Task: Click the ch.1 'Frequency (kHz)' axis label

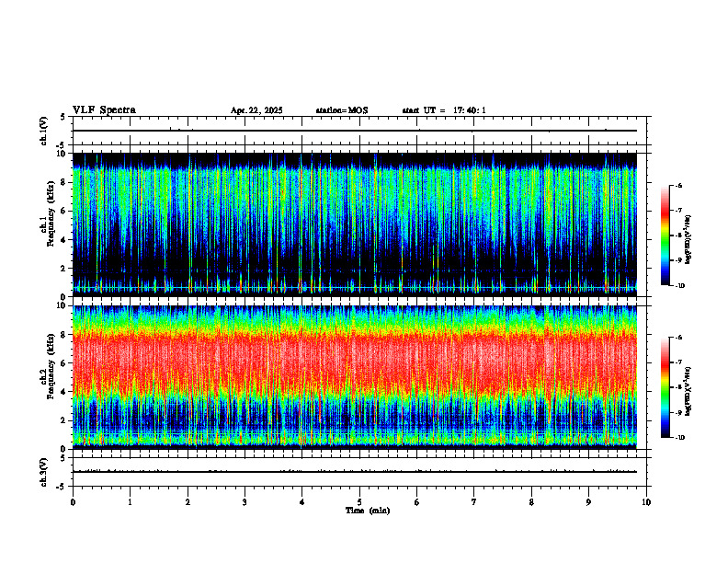Action: (51, 214)
